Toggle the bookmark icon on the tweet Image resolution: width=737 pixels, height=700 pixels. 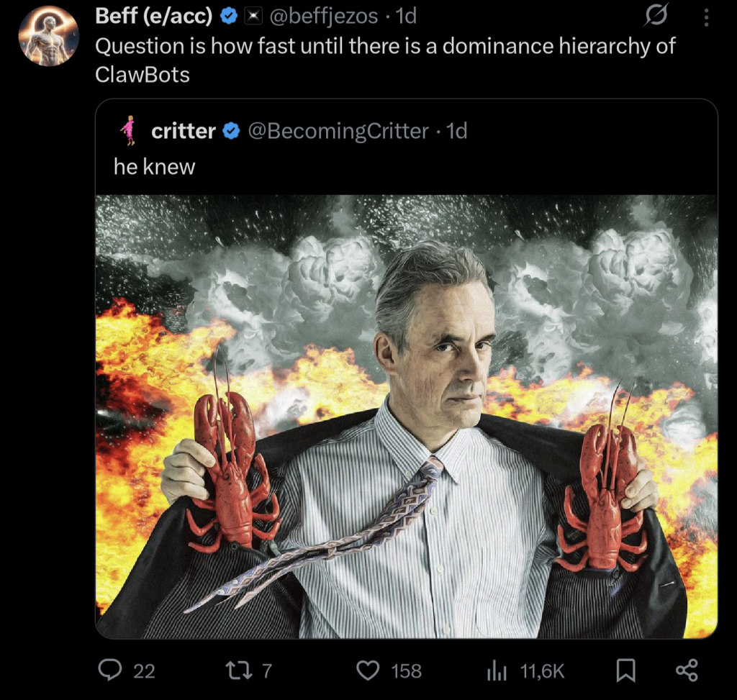coord(626,671)
